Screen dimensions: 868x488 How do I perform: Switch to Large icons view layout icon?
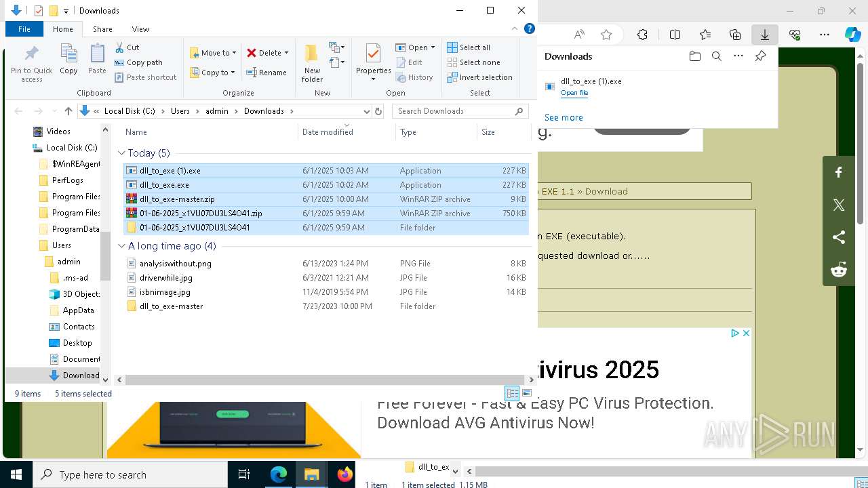527,394
